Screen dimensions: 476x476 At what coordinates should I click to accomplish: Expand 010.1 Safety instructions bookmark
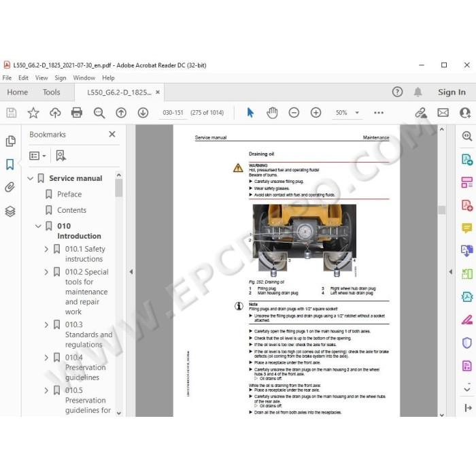(x=46, y=250)
